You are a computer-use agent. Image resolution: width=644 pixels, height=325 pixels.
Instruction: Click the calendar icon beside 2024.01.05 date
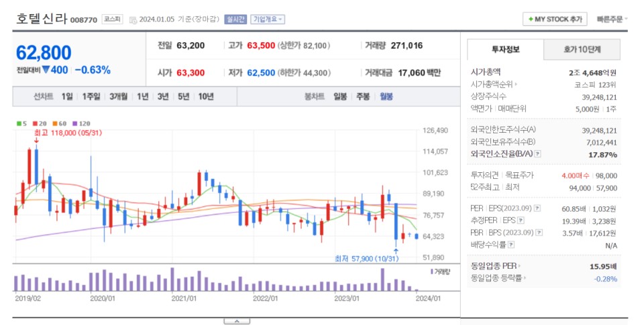tap(133, 19)
